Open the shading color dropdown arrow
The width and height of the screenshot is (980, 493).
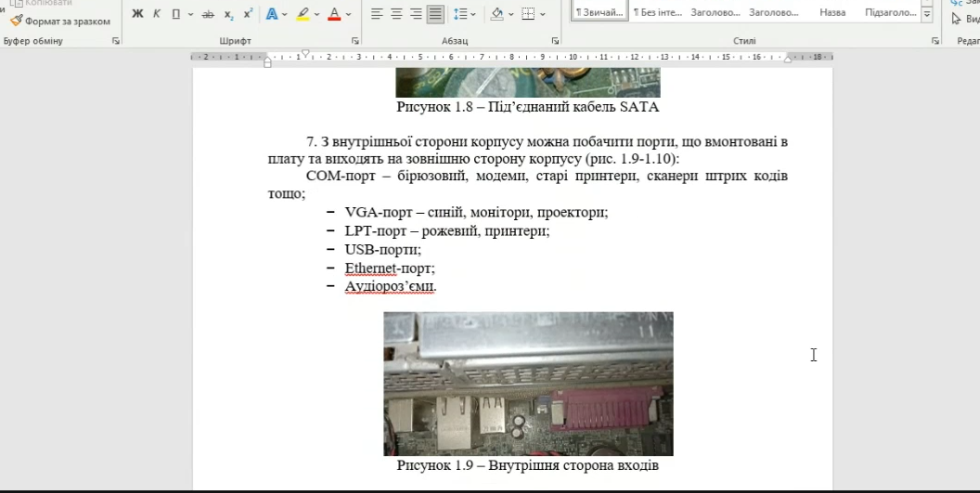pyautogui.click(x=511, y=14)
